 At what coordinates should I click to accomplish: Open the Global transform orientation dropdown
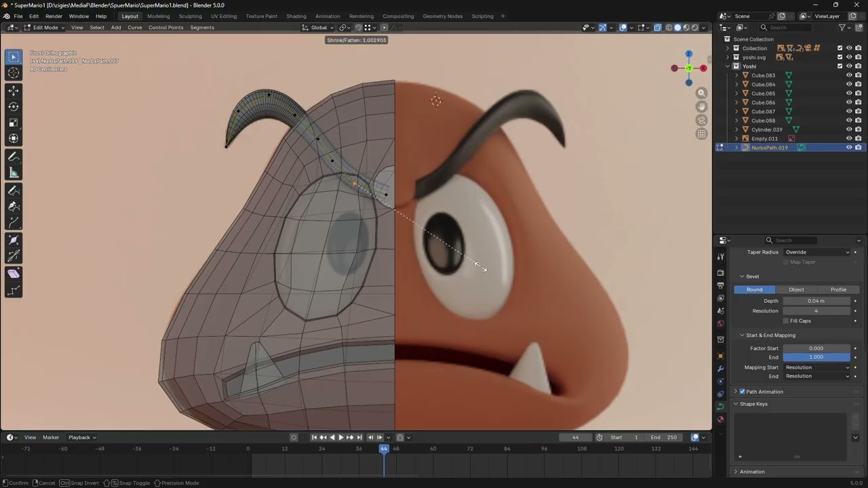click(x=319, y=27)
